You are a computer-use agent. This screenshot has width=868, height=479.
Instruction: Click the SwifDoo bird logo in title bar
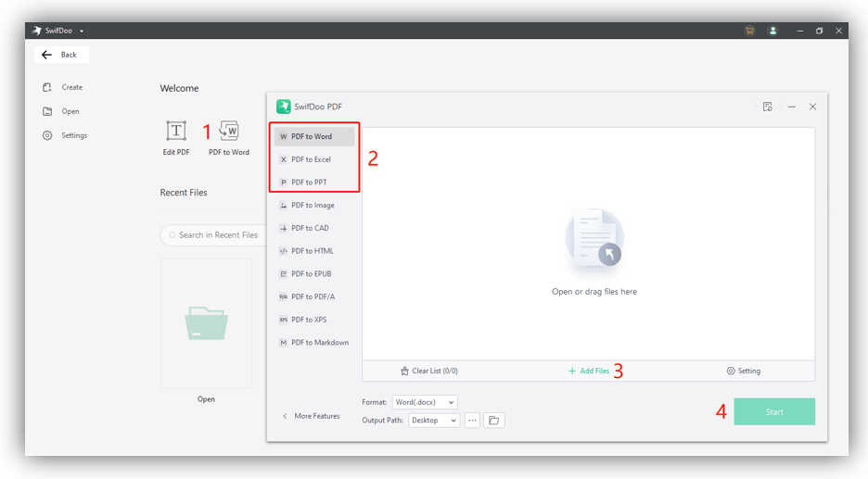pyautogui.click(x=36, y=31)
